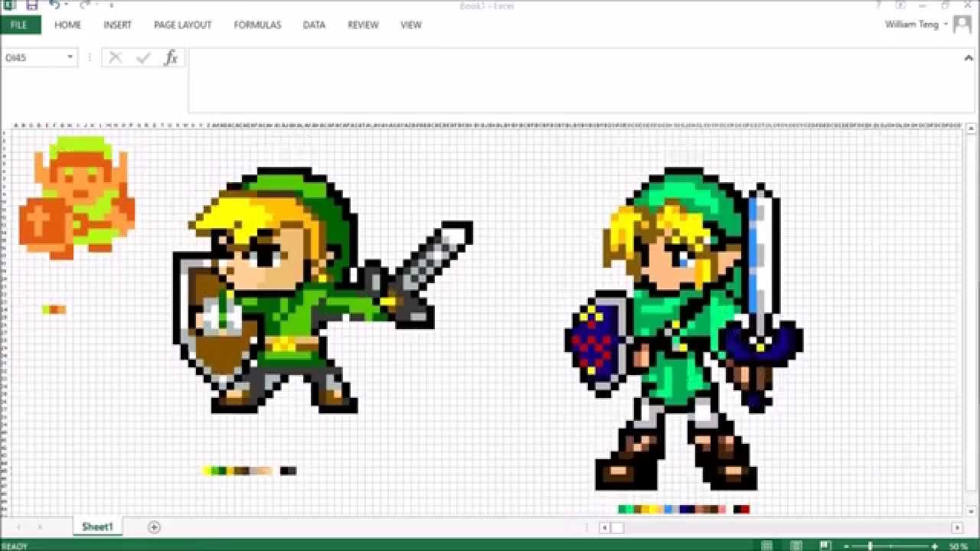Screen dimensions: 980x551
Task: Switch to the HOME ribbon tab
Action: [x=67, y=24]
